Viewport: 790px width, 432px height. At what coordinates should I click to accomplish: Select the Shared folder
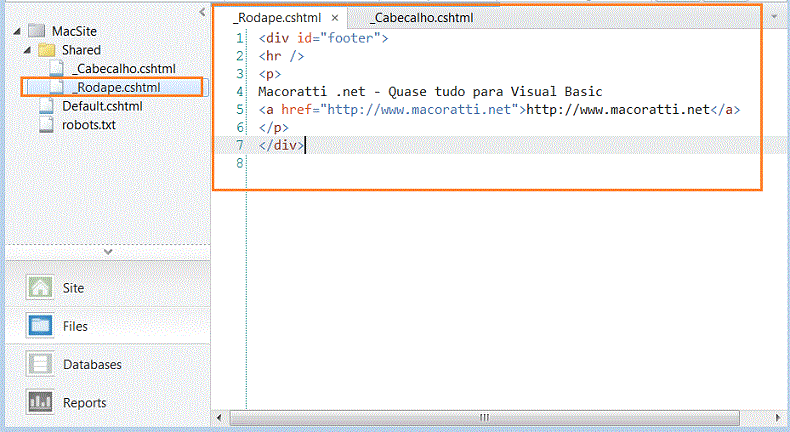click(x=81, y=50)
